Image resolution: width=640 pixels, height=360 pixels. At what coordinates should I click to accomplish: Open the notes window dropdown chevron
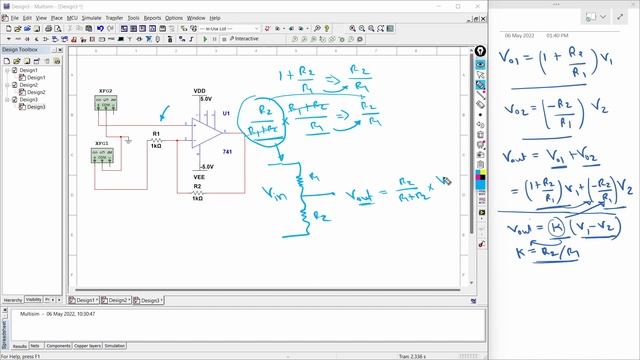pyautogui.click(x=602, y=17)
